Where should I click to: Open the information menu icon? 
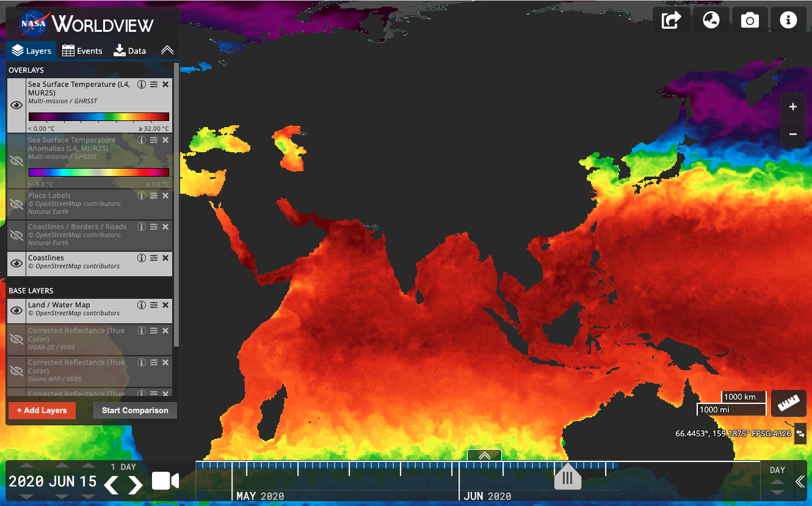[x=788, y=20]
